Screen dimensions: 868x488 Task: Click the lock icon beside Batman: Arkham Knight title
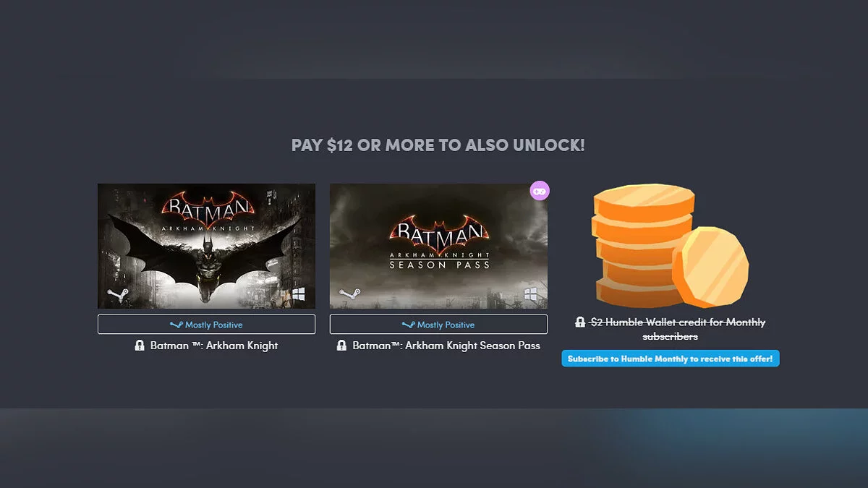(x=140, y=346)
